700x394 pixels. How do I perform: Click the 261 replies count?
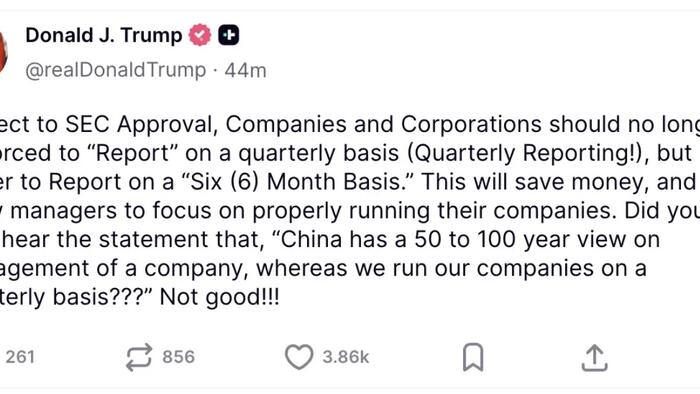tap(20, 357)
